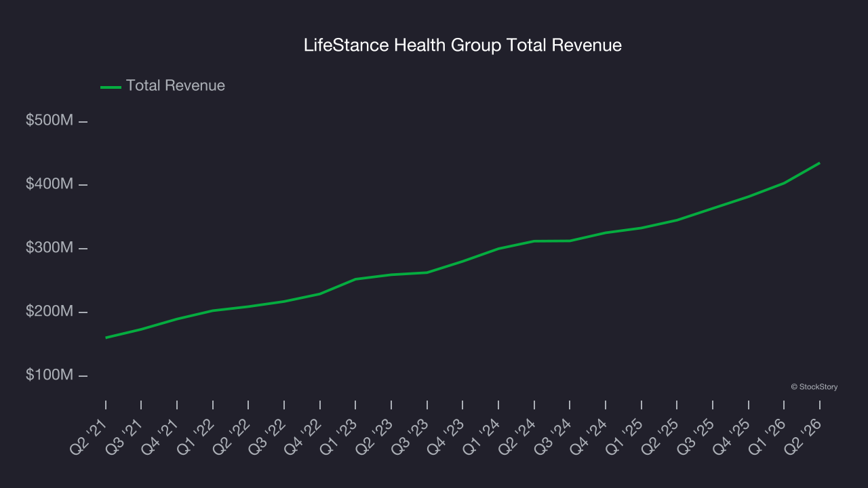Pick the $300M y-axis label
The width and height of the screenshot is (868, 488).
point(50,248)
